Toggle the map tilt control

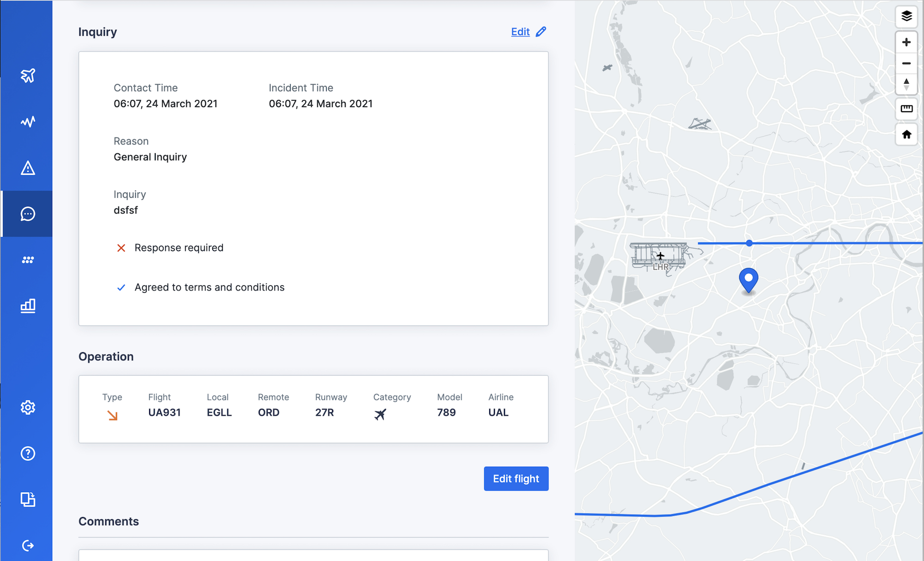tap(906, 84)
